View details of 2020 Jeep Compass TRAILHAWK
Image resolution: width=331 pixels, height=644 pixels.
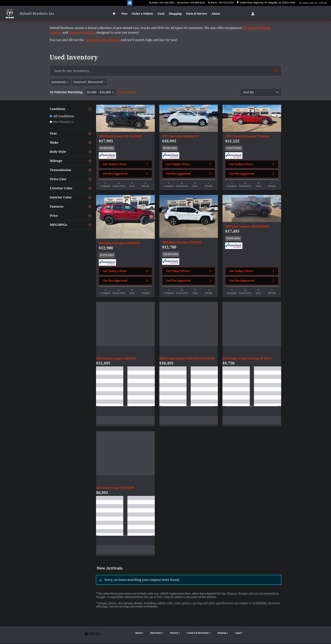tap(272, 292)
